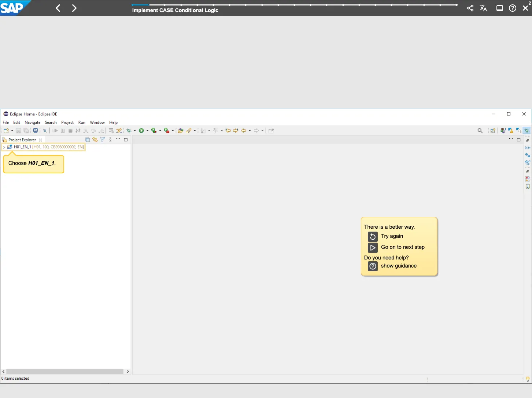Open the Window menu
532x398 pixels.
[97, 122]
